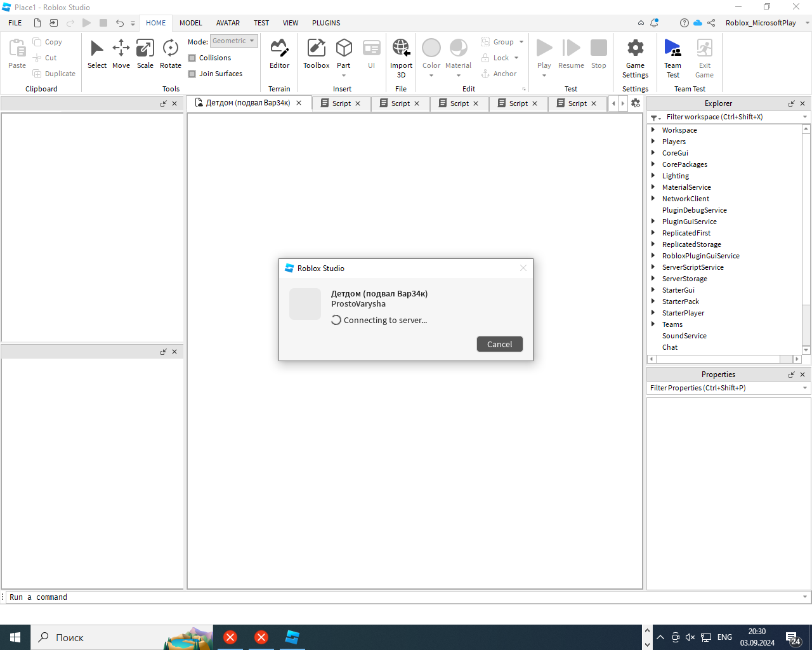Activate the Scale tool

point(145,54)
